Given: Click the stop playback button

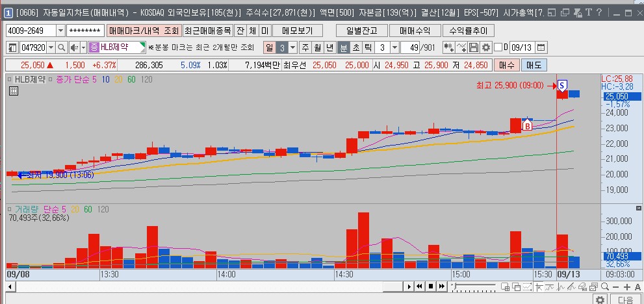Looking at the screenshot, I should pos(431,286).
